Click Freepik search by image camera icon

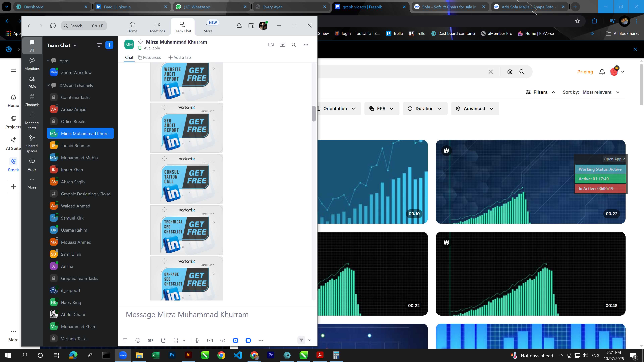click(510, 72)
